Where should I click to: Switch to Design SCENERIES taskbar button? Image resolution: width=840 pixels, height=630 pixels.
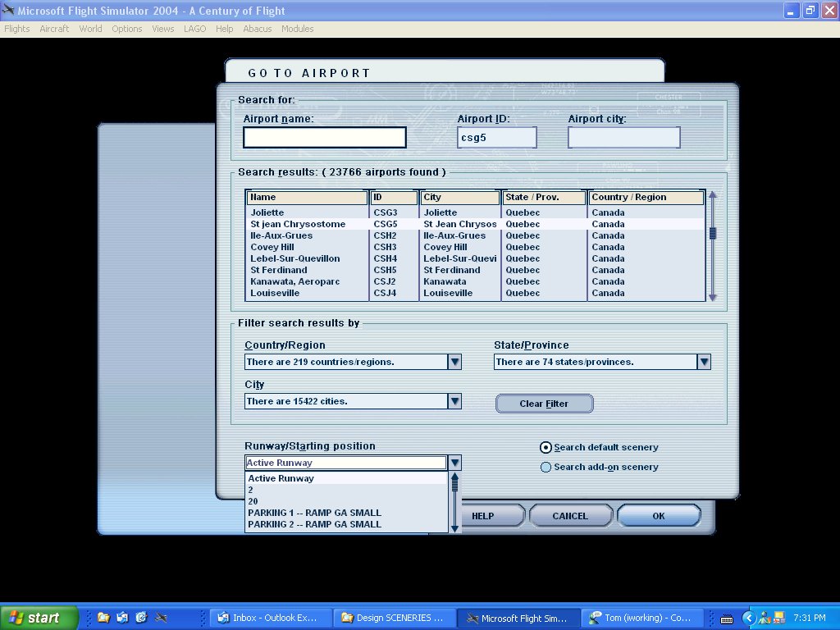(x=395, y=618)
